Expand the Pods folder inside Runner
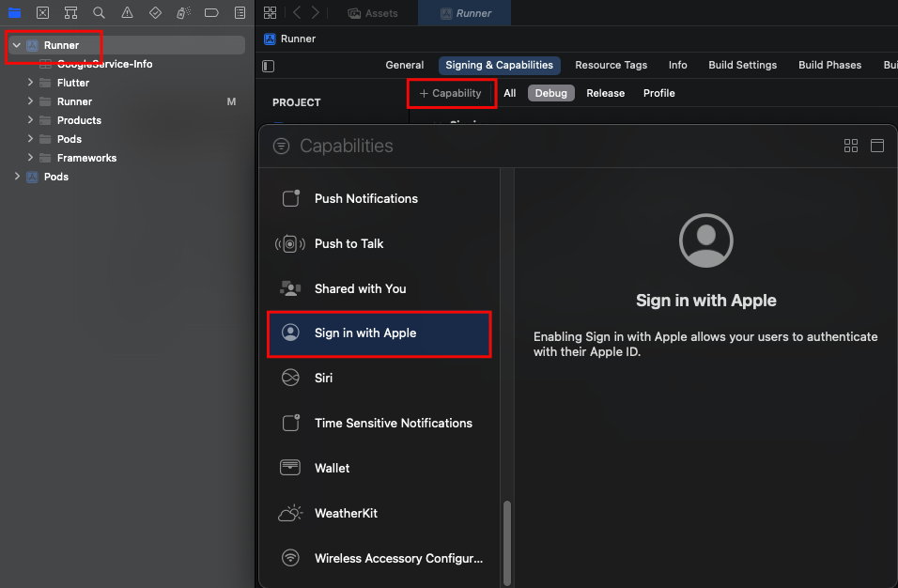 (30, 139)
